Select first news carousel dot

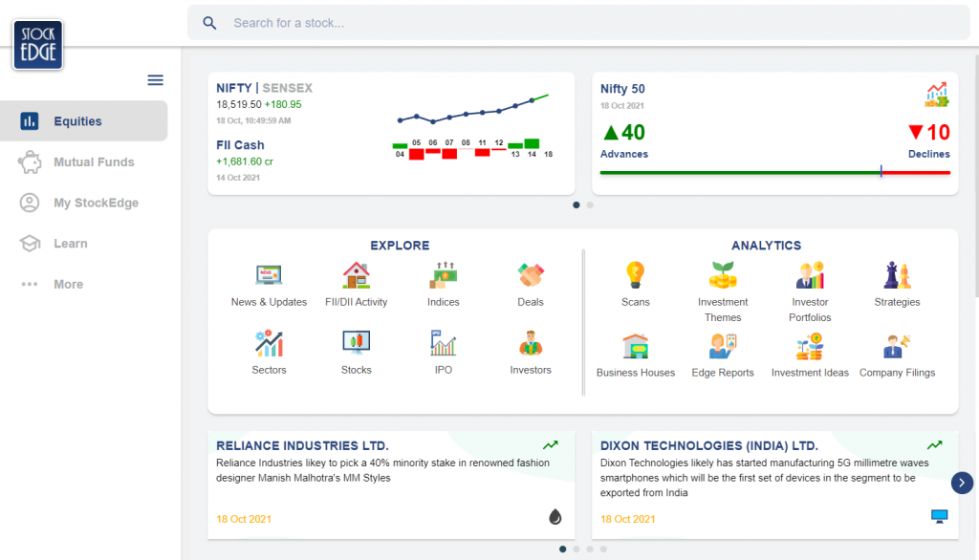coord(562,549)
